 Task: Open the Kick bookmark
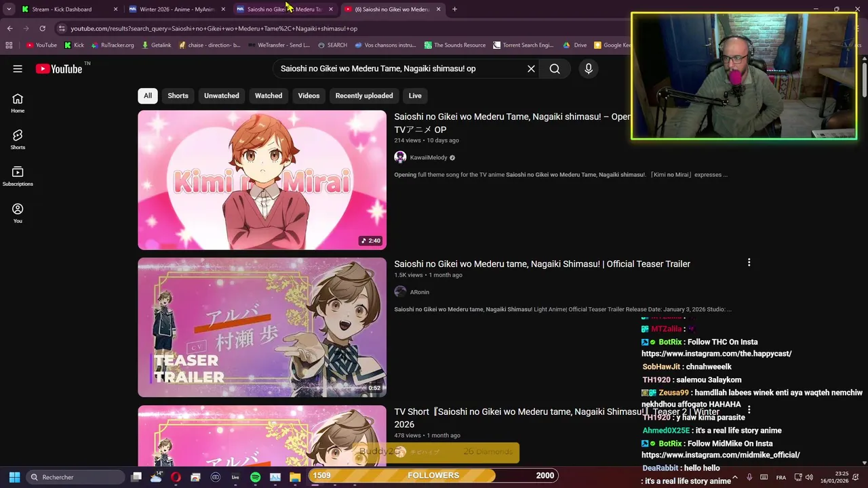point(74,45)
